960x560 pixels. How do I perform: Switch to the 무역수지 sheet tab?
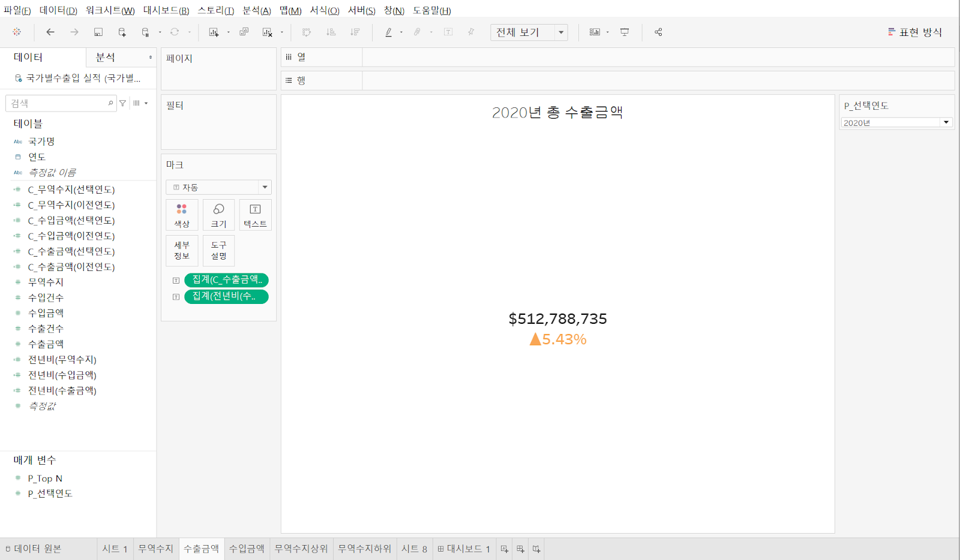155,549
